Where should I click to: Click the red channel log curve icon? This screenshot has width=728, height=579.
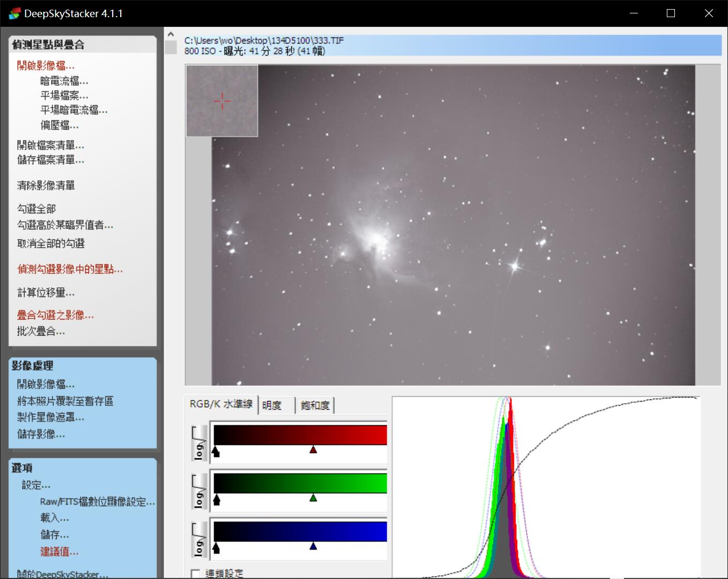(x=199, y=444)
